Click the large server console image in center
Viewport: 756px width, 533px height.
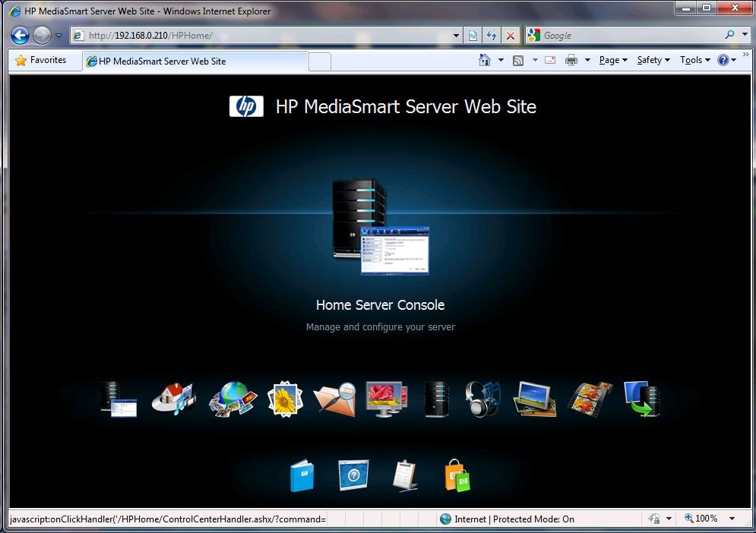381,226
